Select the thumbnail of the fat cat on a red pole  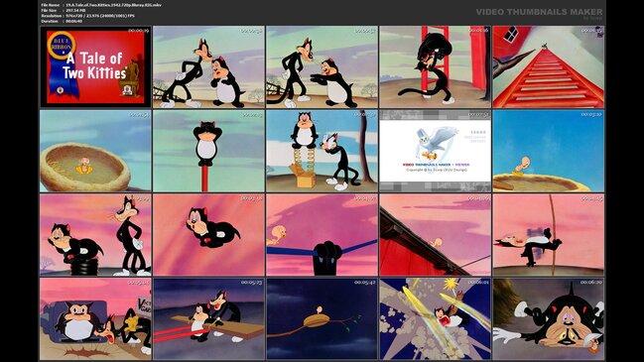point(208,151)
